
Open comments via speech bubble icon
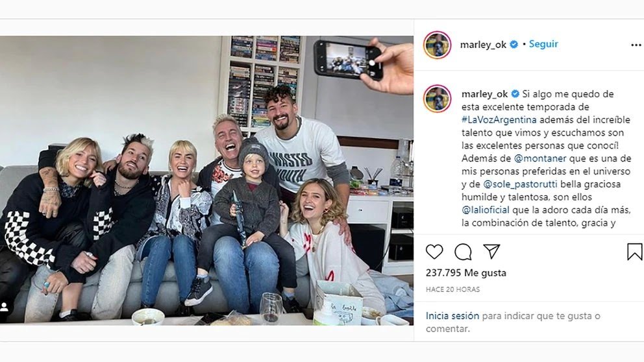(463, 252)
